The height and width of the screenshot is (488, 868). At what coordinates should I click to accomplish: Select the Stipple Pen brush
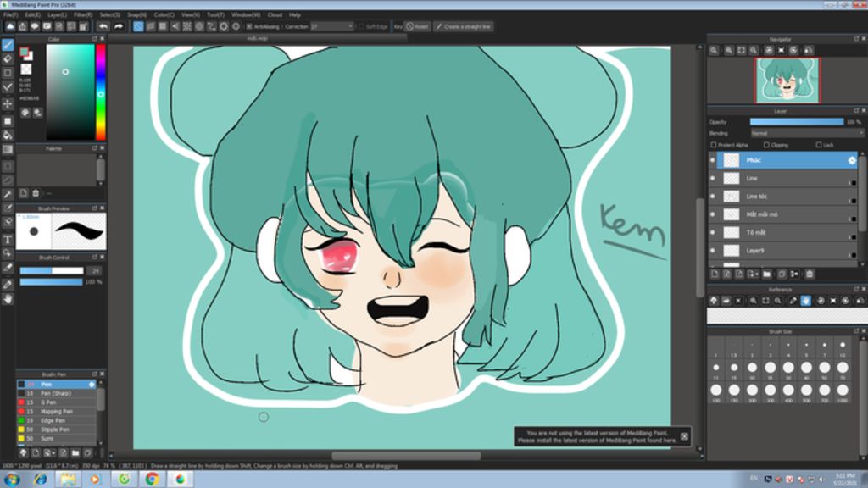[x=57, y=430]
